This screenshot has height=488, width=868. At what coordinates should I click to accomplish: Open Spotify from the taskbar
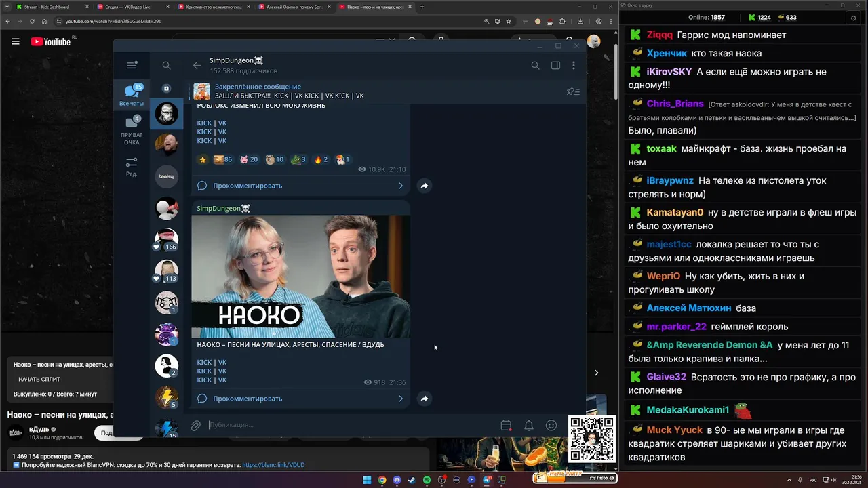tap(427, 480)
